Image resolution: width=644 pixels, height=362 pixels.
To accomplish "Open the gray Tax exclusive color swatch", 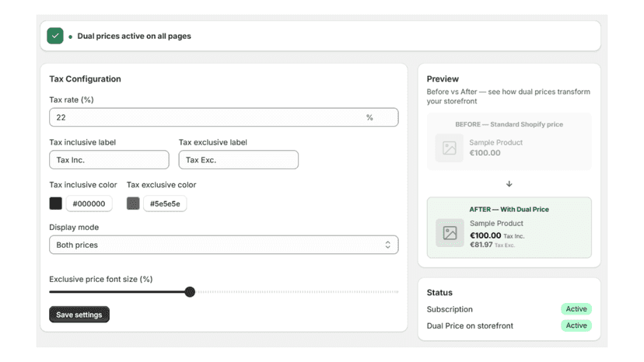I will pos(133,204).
